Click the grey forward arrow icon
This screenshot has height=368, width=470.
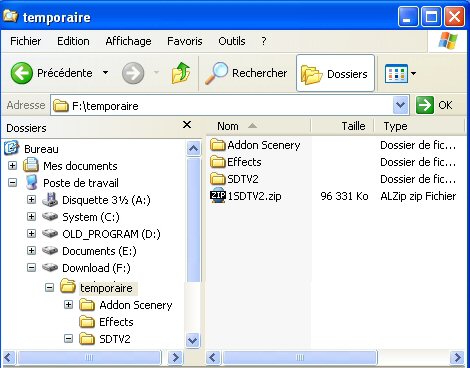pos(133,73)
